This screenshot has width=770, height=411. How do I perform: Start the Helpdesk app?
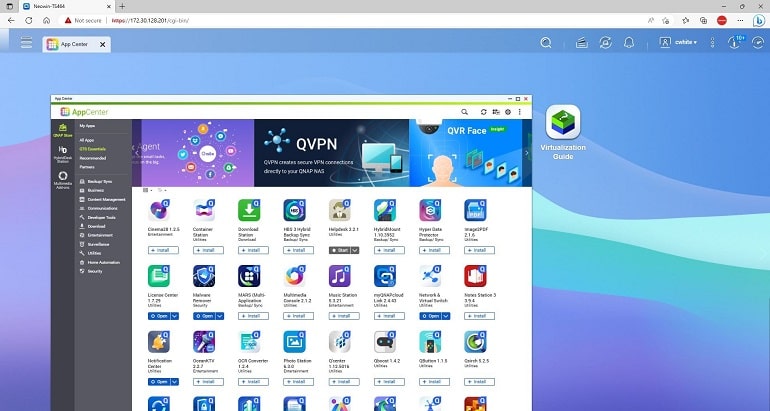339,250
